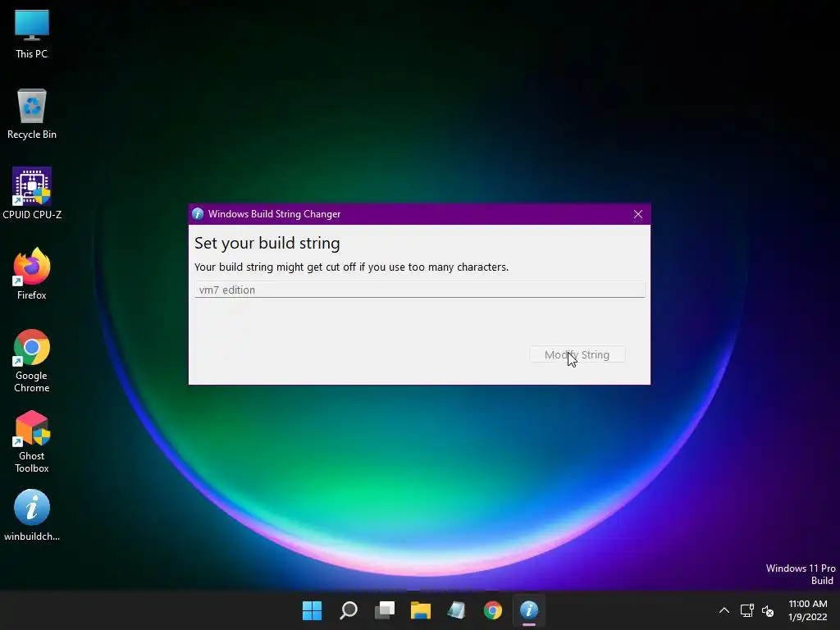Open Task View in the taskbar
The image size is (840, 630).
[x=384, y=610]
